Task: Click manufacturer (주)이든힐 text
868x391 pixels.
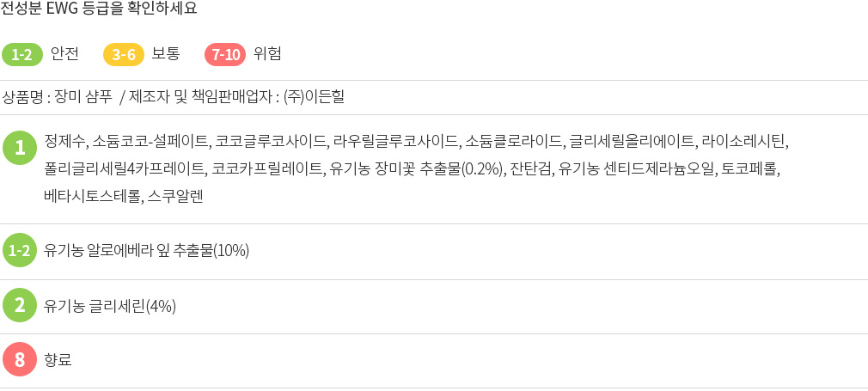Action: (314, 98)
